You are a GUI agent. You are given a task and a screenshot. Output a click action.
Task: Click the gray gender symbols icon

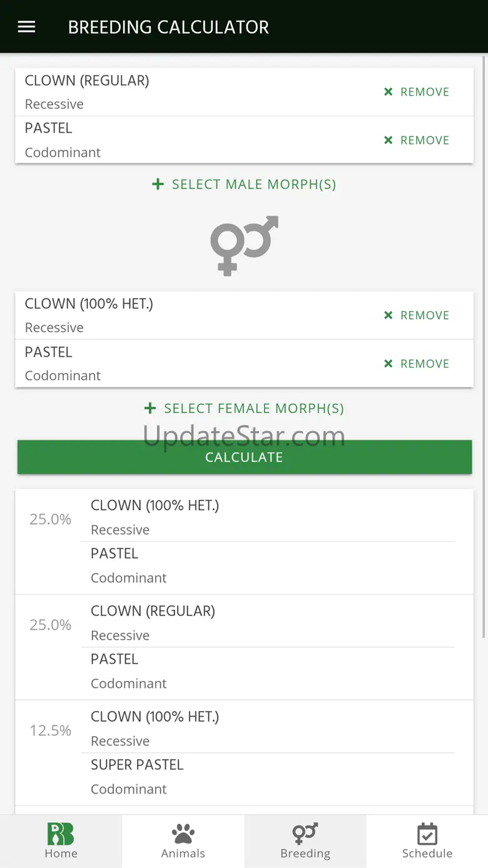[x=244, y=245]
